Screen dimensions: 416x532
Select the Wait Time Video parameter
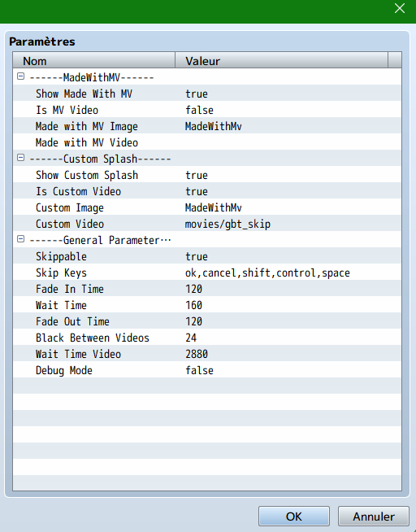pyautogui.click(x=207, y=354)
